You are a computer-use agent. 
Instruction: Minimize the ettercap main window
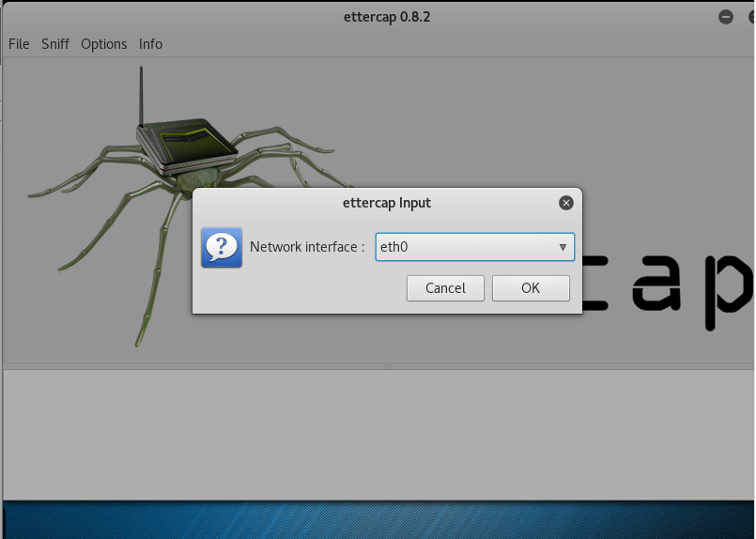point(726,17)
